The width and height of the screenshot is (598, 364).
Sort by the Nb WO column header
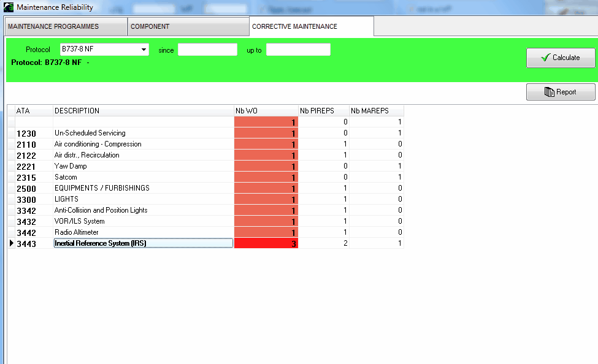[266, 111]
